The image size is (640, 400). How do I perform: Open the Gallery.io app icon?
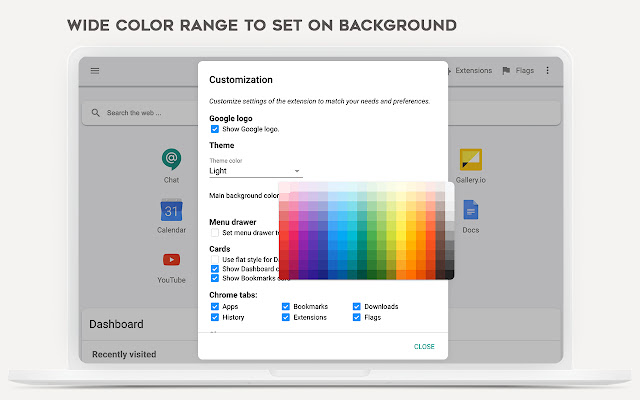pyautogui.click(x=471, y=159)
